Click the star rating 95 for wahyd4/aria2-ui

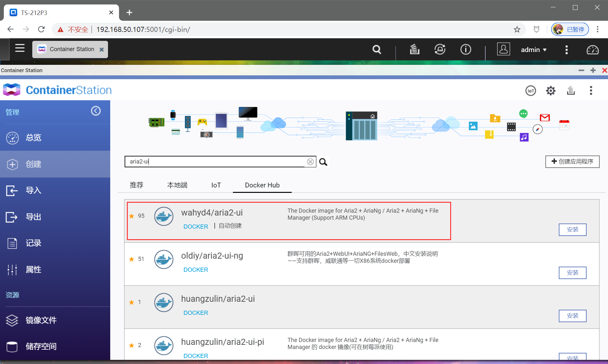[137, 216]
